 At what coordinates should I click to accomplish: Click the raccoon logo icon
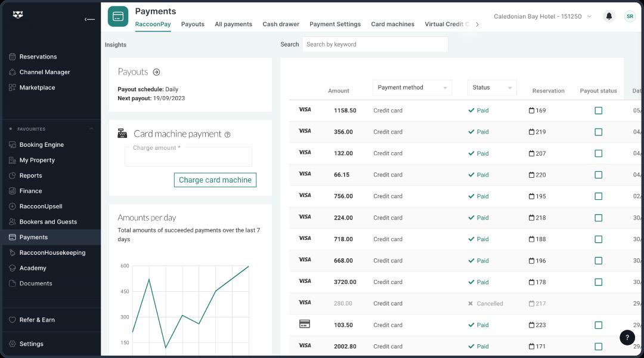click(18, 16)
